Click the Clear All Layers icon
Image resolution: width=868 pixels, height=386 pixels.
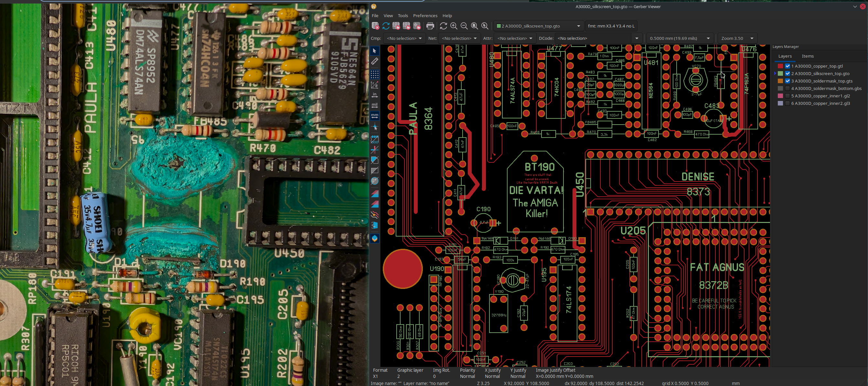(x=375, y=26)
